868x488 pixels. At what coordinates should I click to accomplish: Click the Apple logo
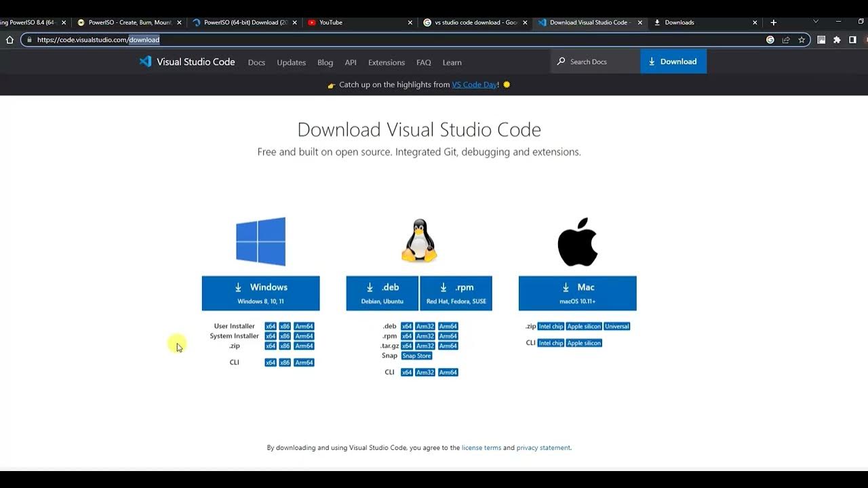pos(578,242)
